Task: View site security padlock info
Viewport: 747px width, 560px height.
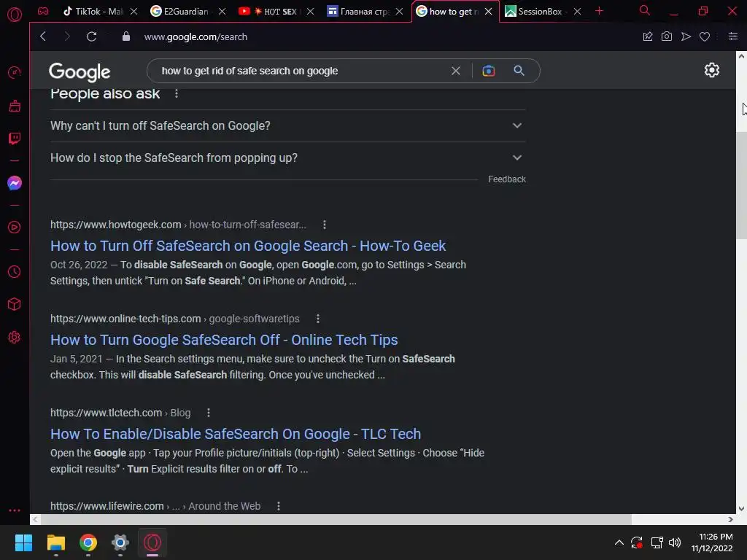Action: coord(125,36)
